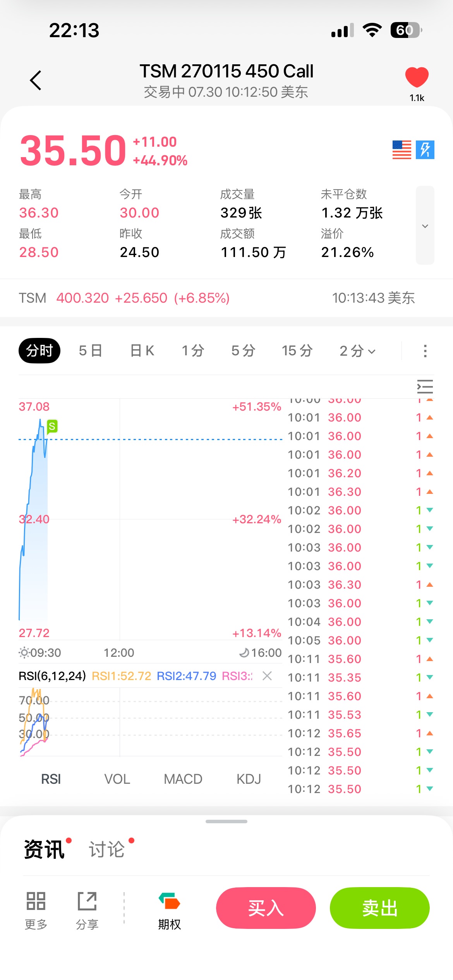Select the 5日 chart tab
The image size is (453, 980).
[91, 351]
